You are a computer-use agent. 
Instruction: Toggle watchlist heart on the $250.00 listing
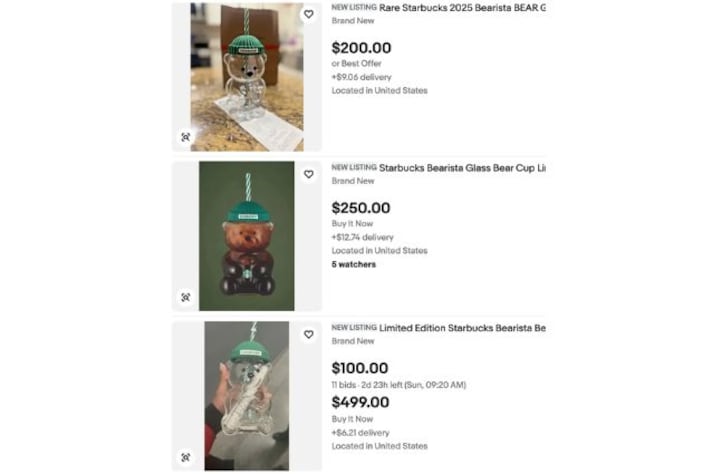point(308,174)
